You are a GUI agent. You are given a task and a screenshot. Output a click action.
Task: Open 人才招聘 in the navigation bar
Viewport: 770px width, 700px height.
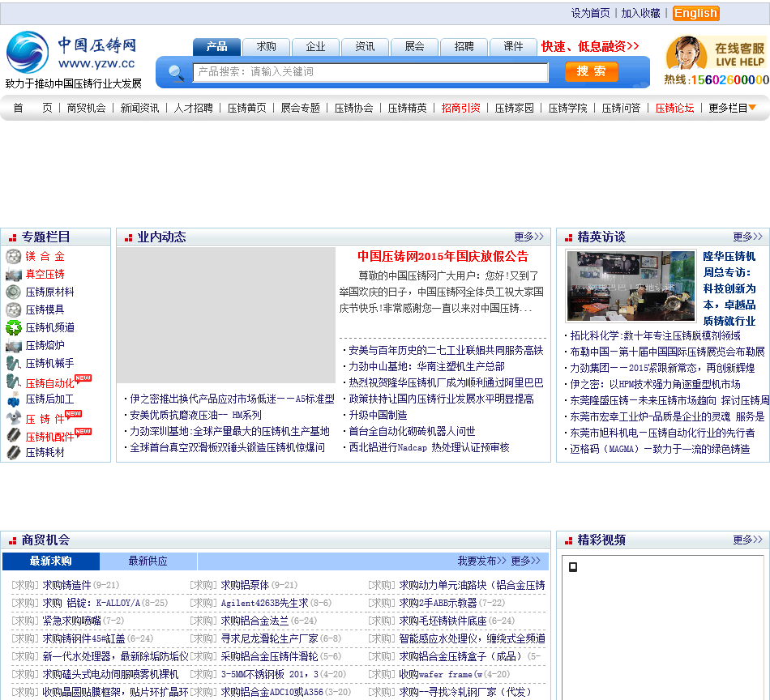(194, 108)
